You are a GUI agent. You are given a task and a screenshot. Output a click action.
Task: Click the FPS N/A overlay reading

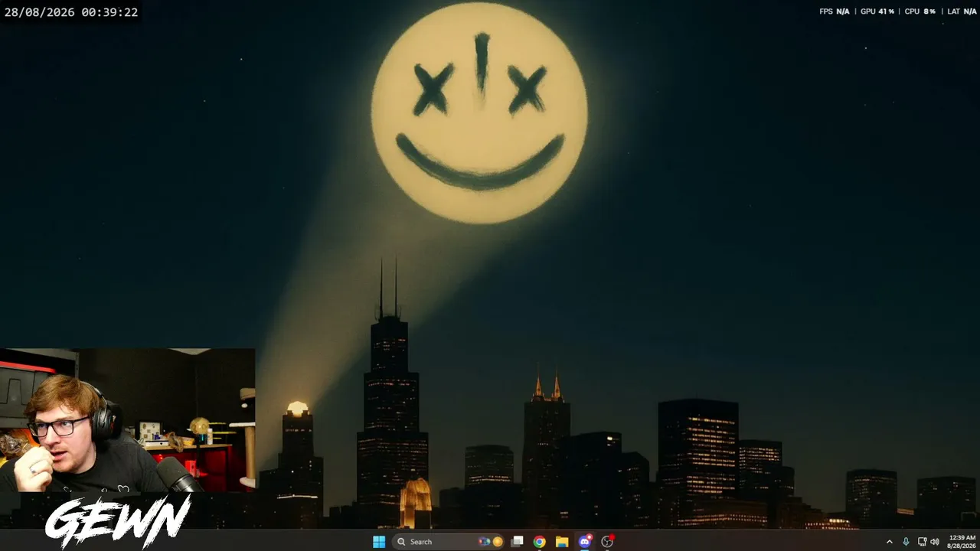pos(835,11)
